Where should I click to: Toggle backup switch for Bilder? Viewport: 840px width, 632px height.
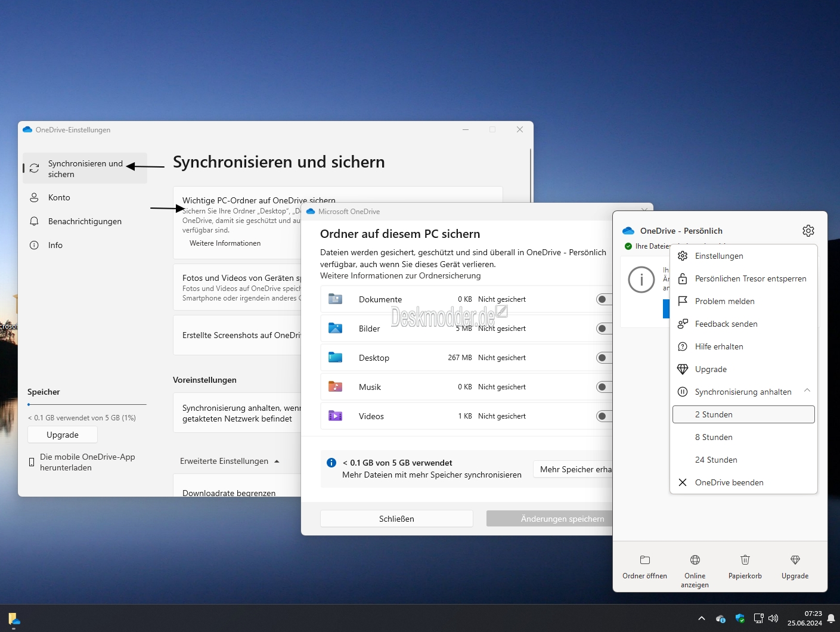[604, 329]
